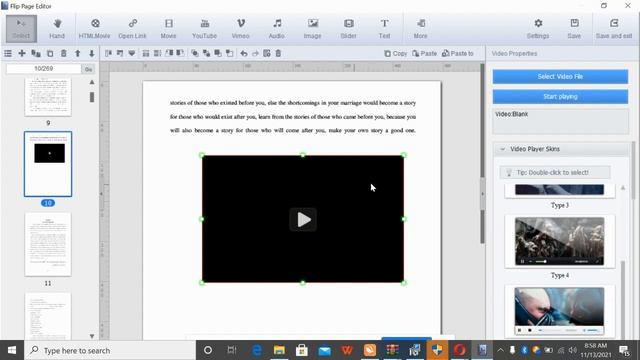This screenshot has height=360, width=640.
Task: Add an Open Link hotspot
Action: 132,29
